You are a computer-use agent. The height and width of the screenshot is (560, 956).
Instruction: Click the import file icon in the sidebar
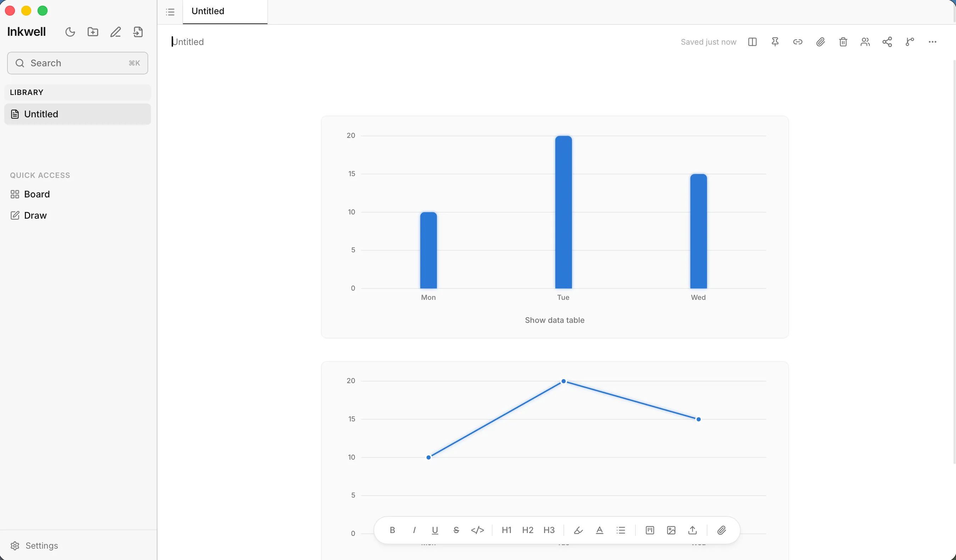[x=138, y=32]
